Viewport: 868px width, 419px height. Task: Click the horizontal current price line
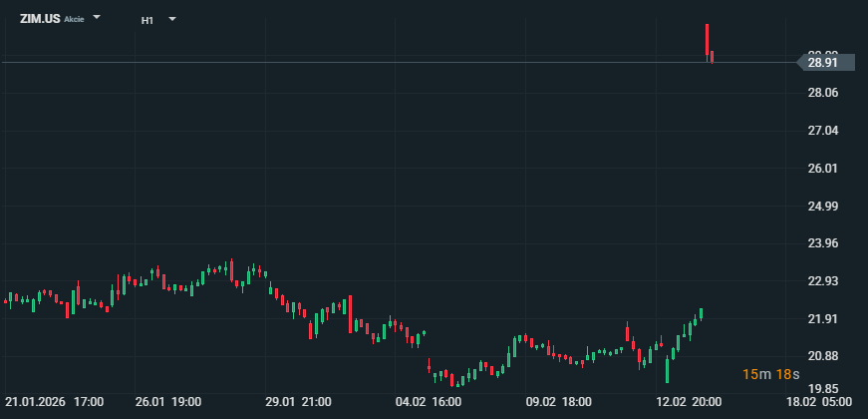click(399, 63)
